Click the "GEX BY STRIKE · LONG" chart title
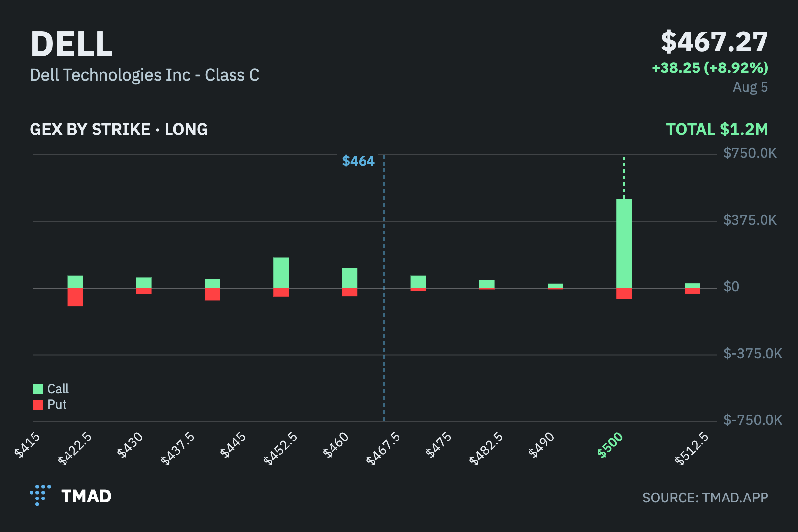 [x=119, y=130]
